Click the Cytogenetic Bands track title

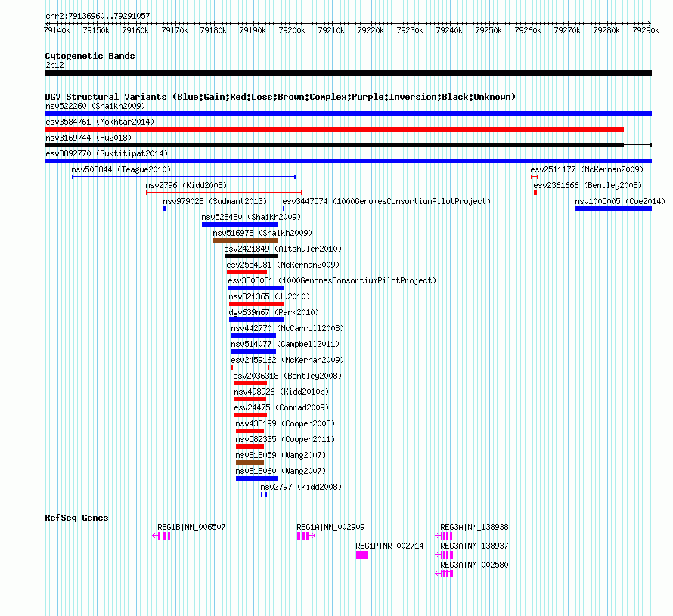click(90, 56)
